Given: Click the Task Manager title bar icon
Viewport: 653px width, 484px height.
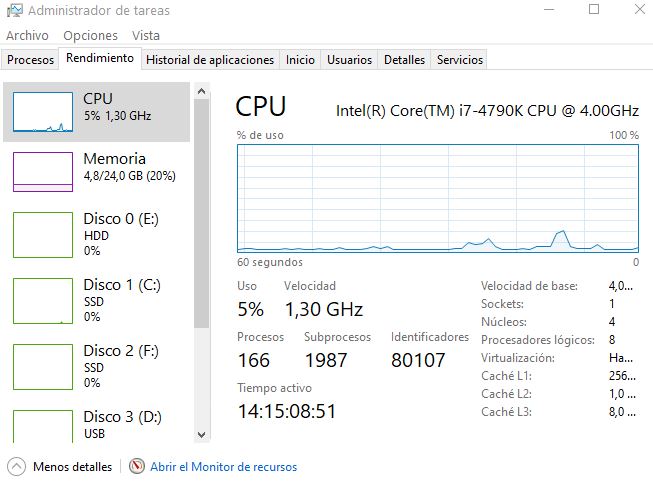Looking at the screenshot, I should point(15,10).
